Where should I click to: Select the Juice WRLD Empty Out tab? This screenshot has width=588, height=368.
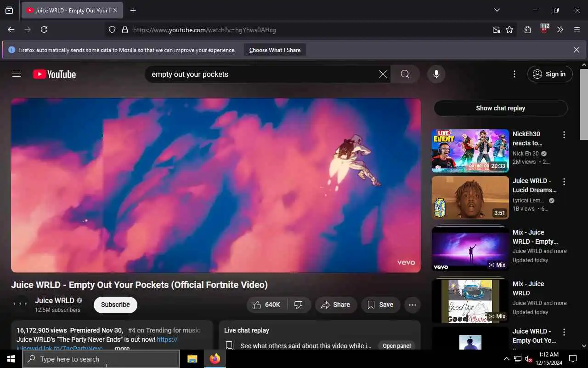(x=72, y=10)
